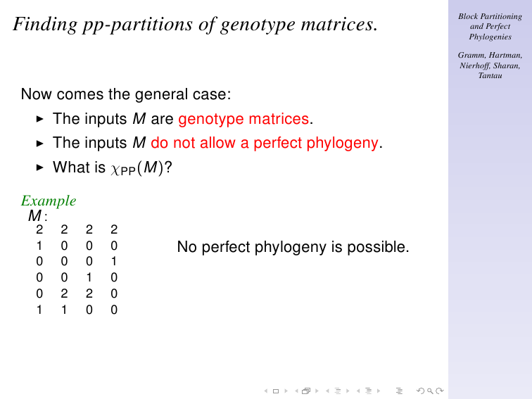
Task: Open the presentation outline lines icon
Action: coord(399,391)
